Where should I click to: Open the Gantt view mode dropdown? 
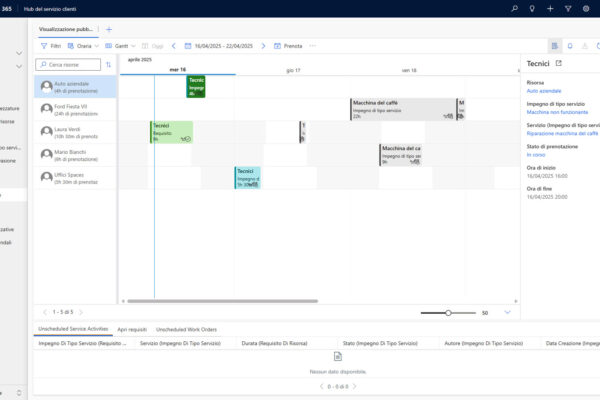[120, 46]
